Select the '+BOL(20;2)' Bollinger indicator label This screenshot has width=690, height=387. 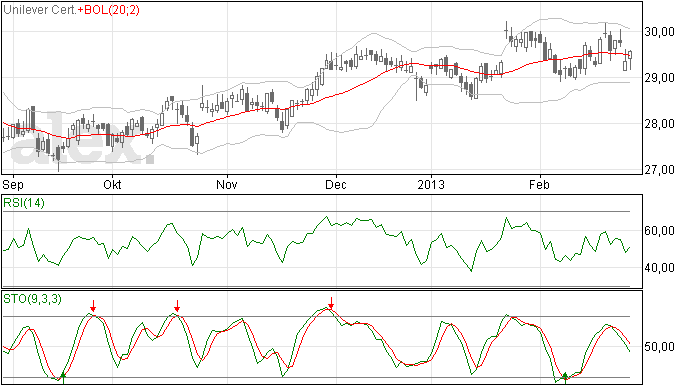click(108, 10)
